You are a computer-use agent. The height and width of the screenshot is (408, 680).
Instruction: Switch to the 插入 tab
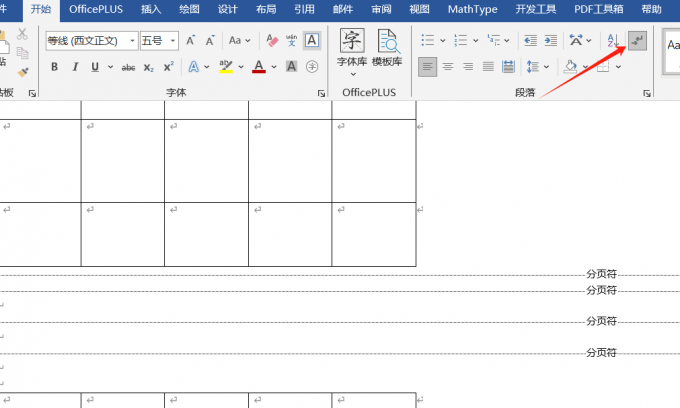(151, 9)
